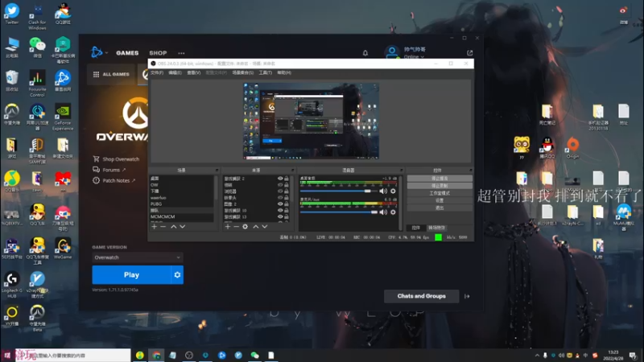Toggle lock of source 游戏捕获 10

coord(287,211)
